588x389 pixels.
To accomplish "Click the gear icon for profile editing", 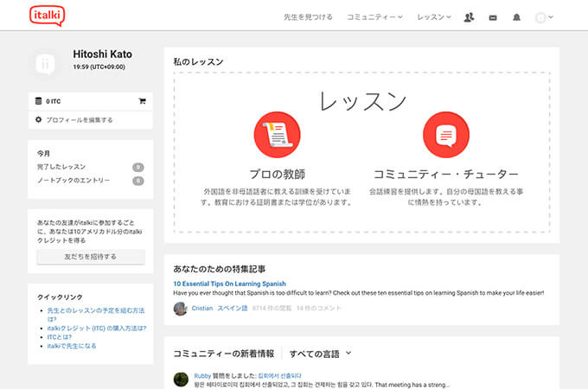I will click(38, 119).
